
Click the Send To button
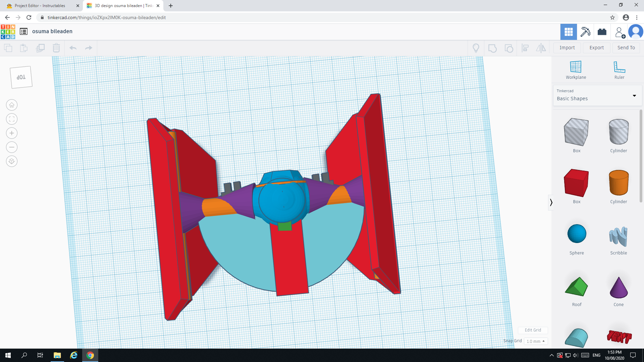pos(626,48)
